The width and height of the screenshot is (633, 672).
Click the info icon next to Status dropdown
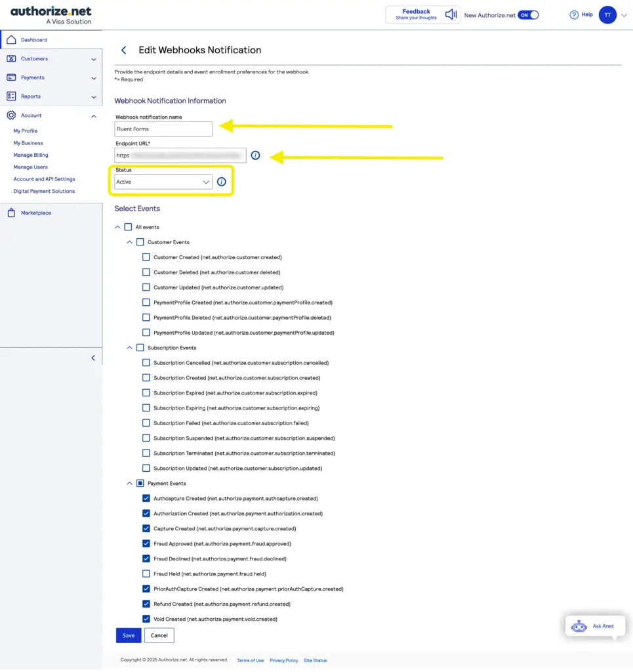tap(221, 182)
